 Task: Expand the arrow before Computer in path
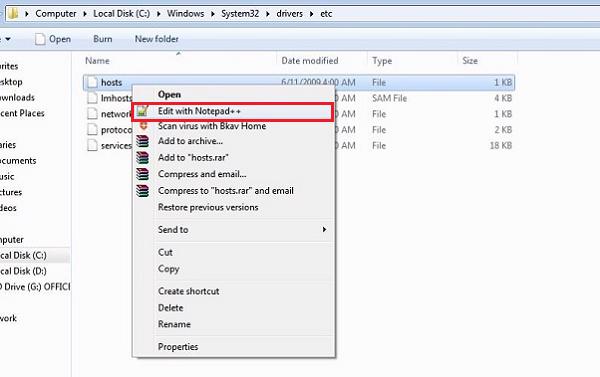(x=27, y=14)
